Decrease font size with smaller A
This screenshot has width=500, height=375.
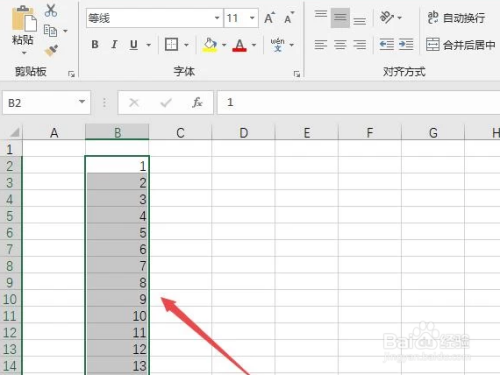289,18
